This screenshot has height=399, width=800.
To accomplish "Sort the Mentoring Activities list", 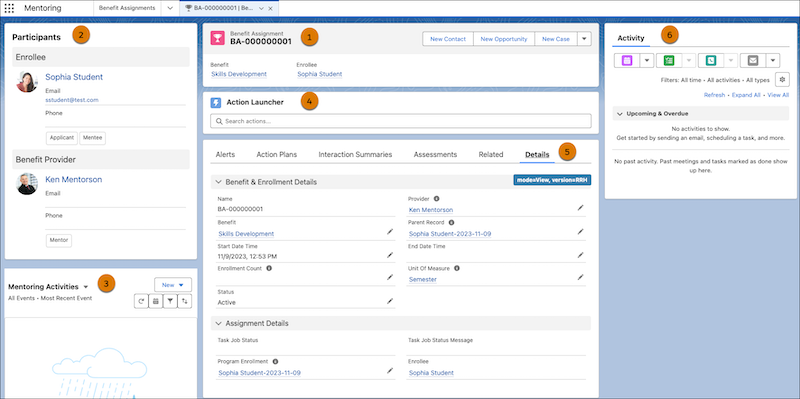I will pyautogui.click(x=185, y=302).
